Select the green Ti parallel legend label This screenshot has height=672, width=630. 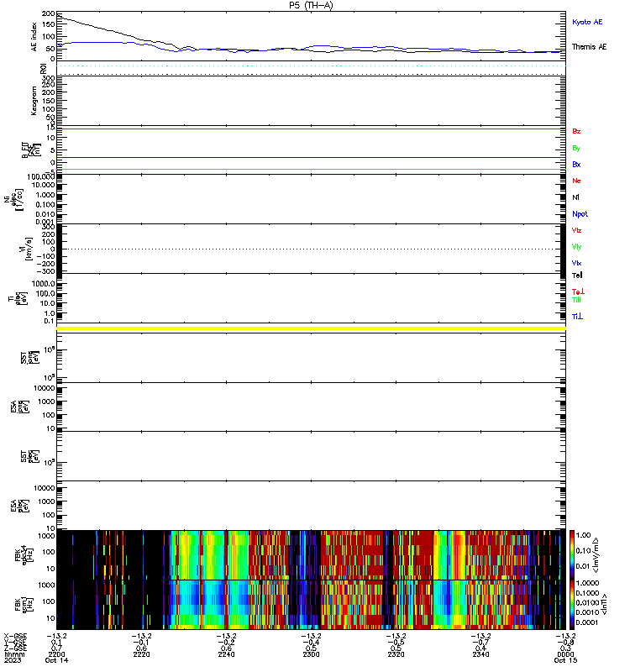(576, 300)
